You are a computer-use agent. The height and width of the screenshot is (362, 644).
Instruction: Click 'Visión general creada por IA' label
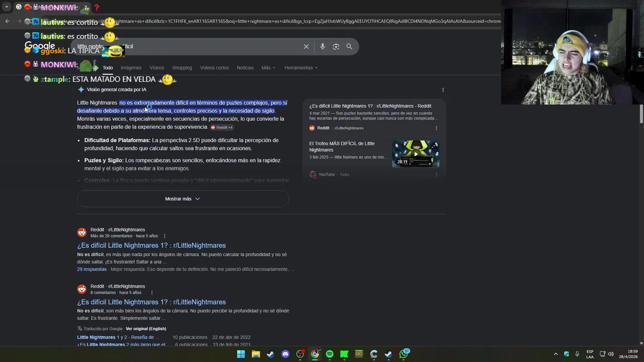(116, 89)
